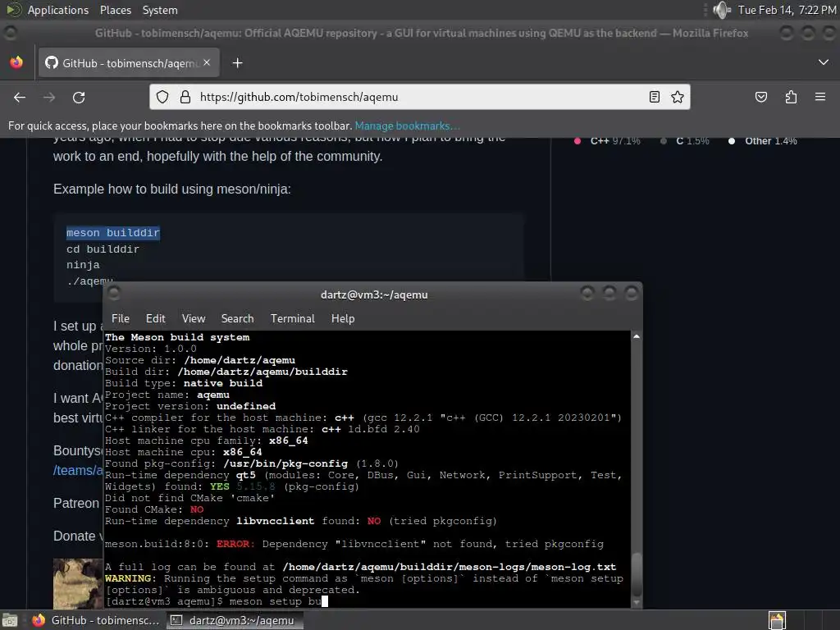Click show desktop icon in bottom panel
Screen dimensions: 840x630
pyautogui.click(x=10, y=620)
